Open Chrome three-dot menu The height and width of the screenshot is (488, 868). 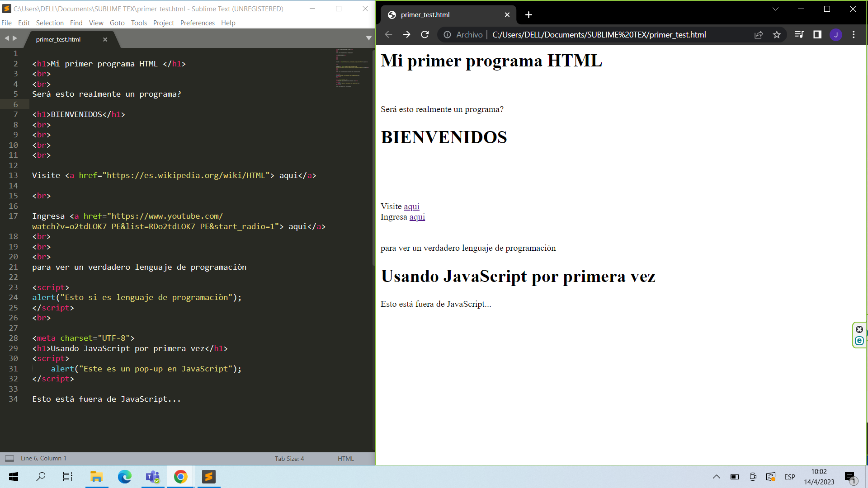[854, 35]
